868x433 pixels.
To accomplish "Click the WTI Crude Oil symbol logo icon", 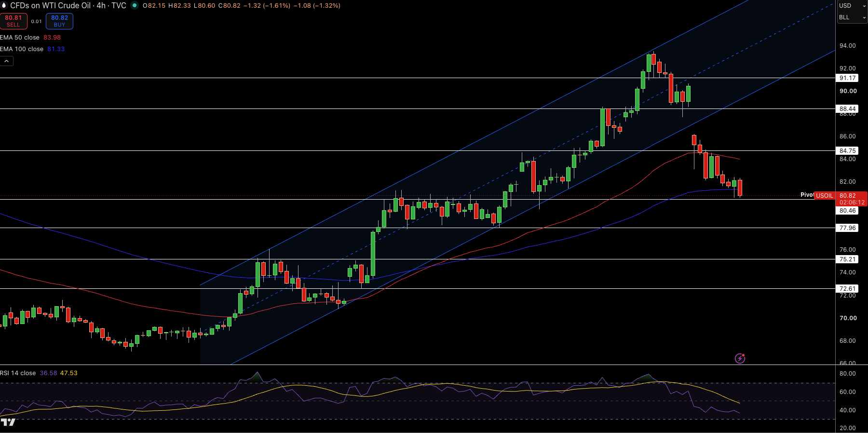I will 4,5.
